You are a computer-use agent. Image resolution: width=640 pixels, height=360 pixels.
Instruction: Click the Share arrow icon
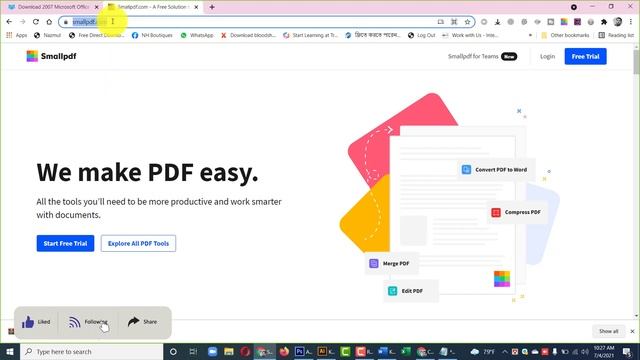[133, 322]
